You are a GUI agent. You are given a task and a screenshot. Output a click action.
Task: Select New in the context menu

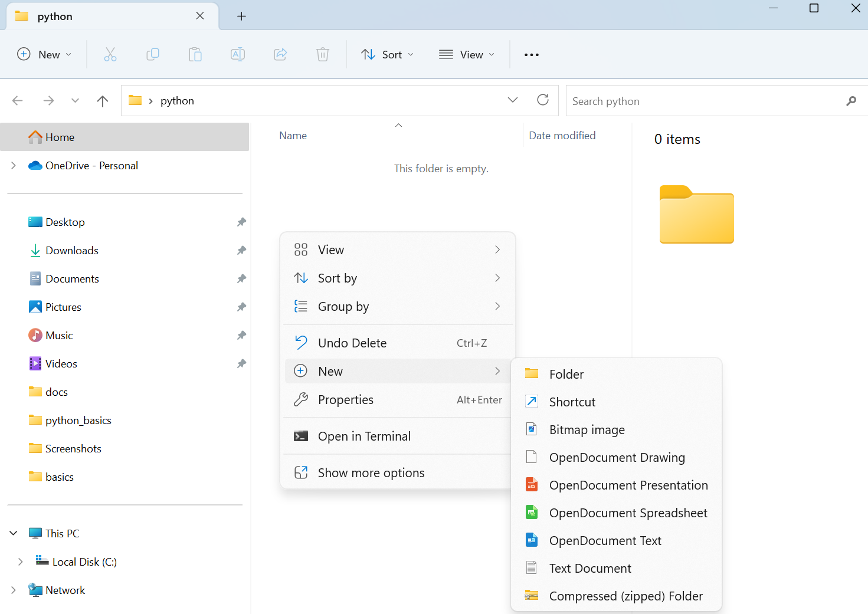[398, 372]
